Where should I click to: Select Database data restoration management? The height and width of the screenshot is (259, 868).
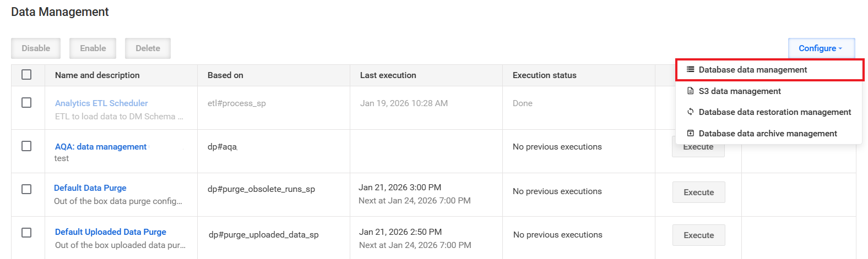coord(769,112)
